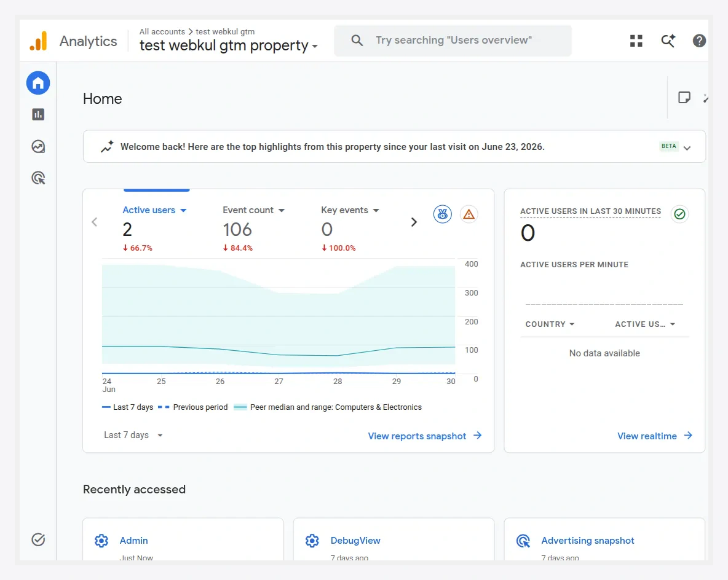
Task: Click the 84.4% decrease indicator
Action: pos(238,248)
